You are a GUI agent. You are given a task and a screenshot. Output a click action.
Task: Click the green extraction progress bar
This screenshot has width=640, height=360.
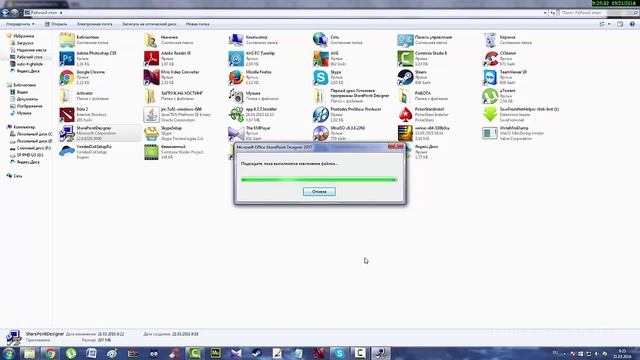(x=319, y=180)
